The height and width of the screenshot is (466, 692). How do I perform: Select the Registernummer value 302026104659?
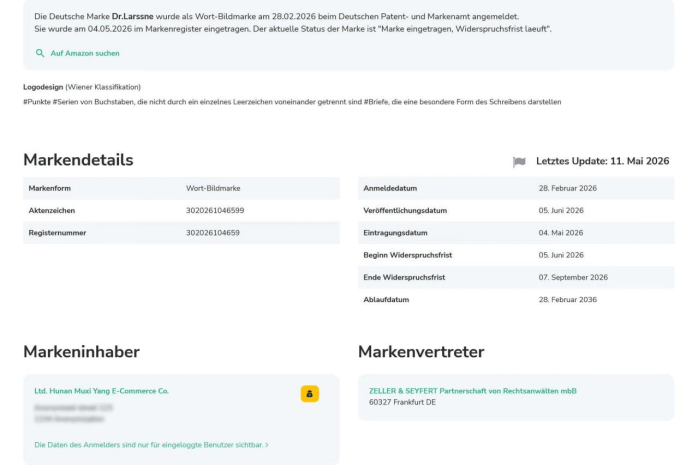(213, 233)
